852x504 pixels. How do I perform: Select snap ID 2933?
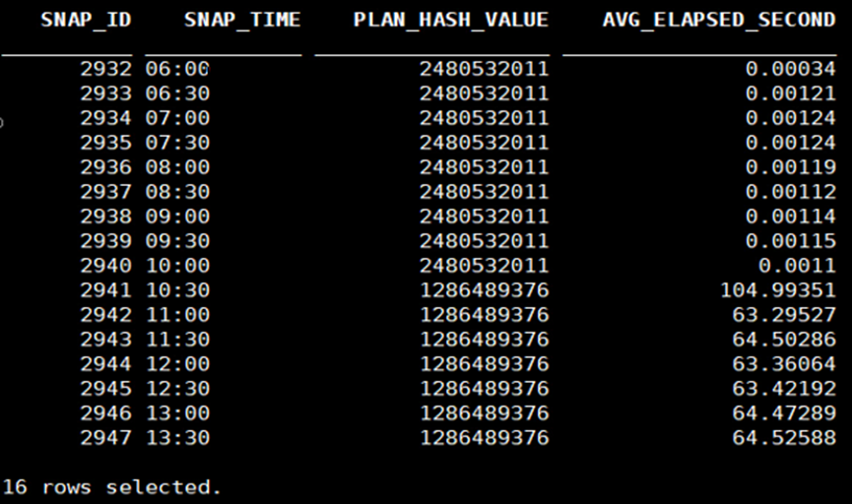point(106,94)
